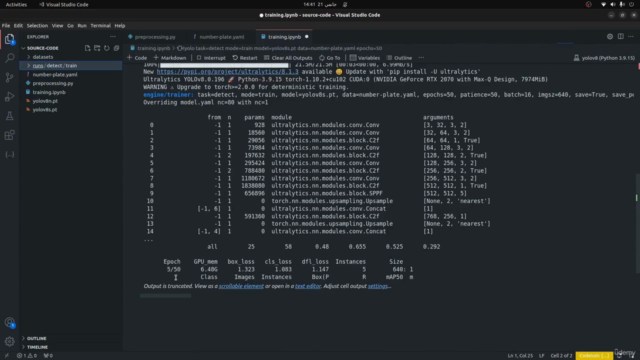Collapse the SOURCE-CODE explorer section
This screenshot has height=360, width=640.
click(x=42, y=48)
